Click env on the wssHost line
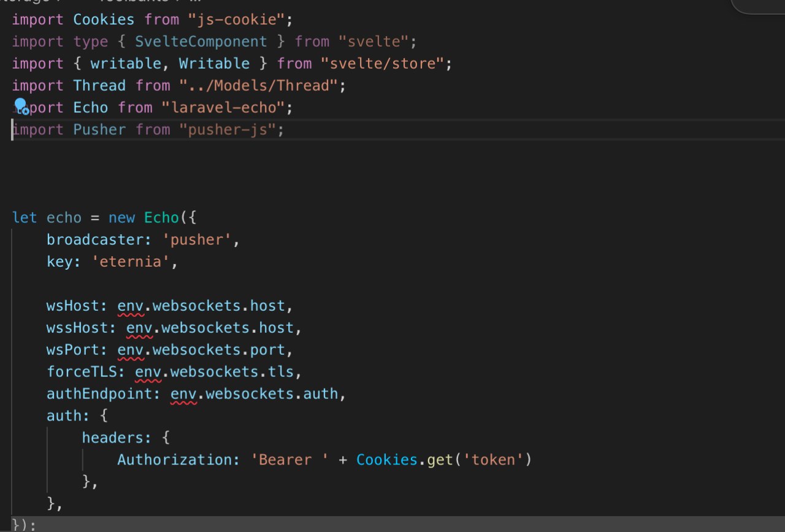Image resolution: width=785 pixels, height=532 pixels. pyautogui.click(x=139, y=328)
